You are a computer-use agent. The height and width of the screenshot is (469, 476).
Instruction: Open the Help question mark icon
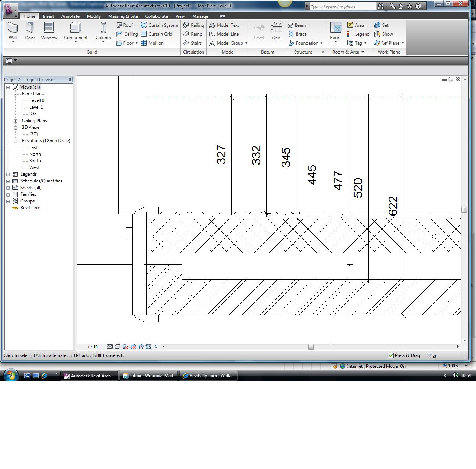pos(418,6)
